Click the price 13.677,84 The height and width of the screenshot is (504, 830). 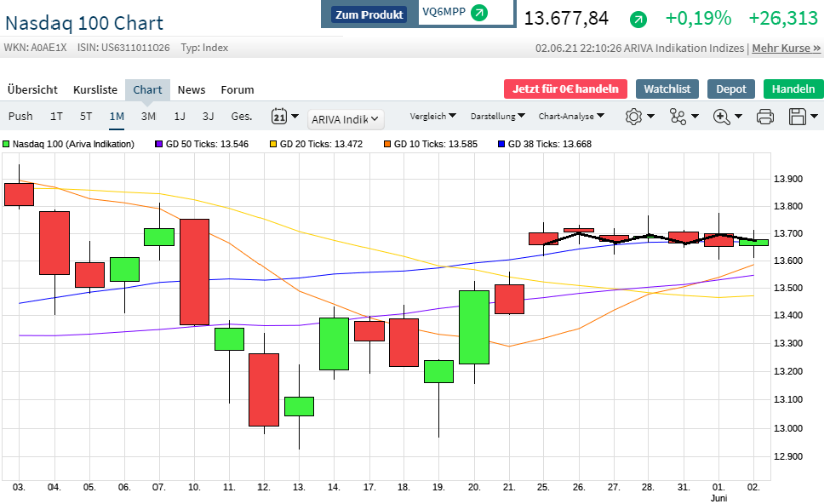coord(566,19)
